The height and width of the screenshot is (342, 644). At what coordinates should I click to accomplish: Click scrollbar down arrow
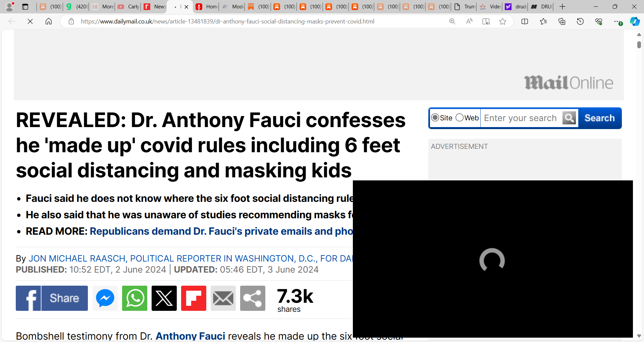[639, 336]
